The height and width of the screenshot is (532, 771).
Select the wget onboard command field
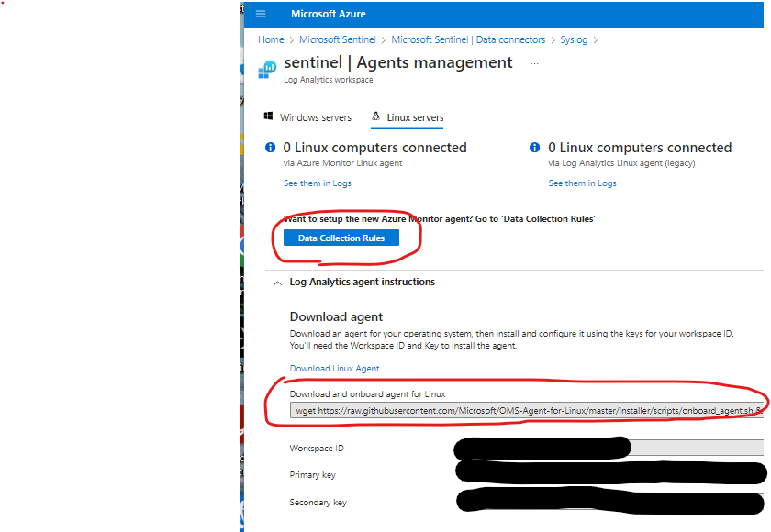point(527,411)
